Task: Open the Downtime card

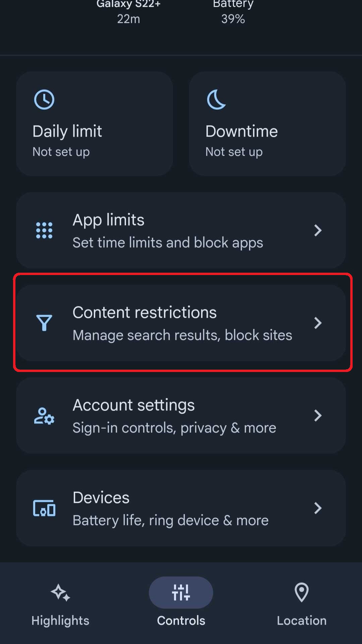Action: [x=267, y=134]
